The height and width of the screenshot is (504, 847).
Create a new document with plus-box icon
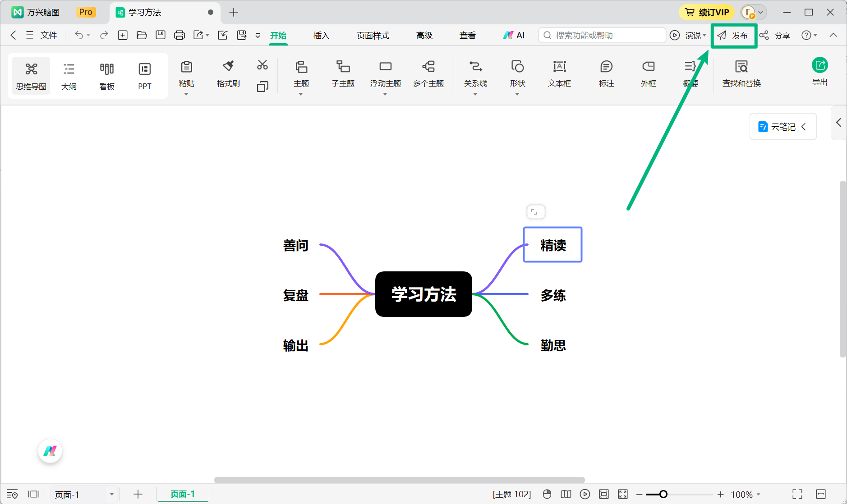(123, 35)
